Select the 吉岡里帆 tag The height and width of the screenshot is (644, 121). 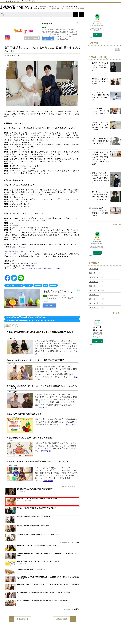pyautogui.click(x=38, y=285)
